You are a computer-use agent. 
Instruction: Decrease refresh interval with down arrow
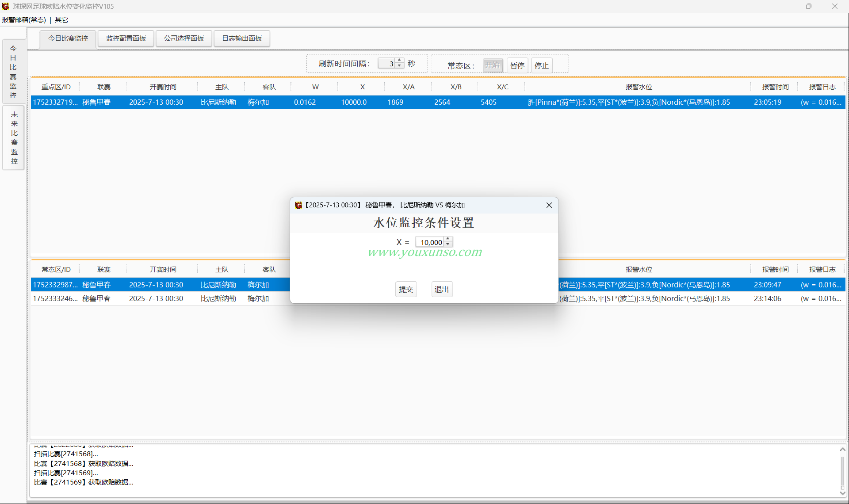[399, 66]
